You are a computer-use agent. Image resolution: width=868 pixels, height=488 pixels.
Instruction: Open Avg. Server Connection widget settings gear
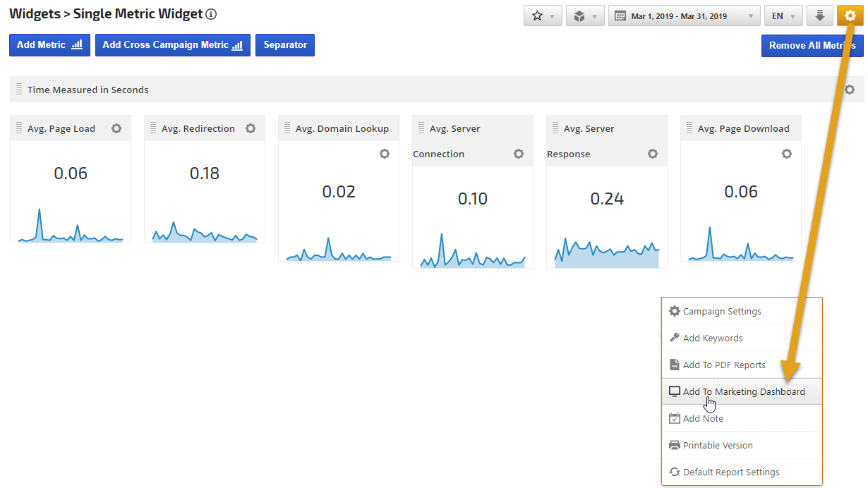[519, 154]
